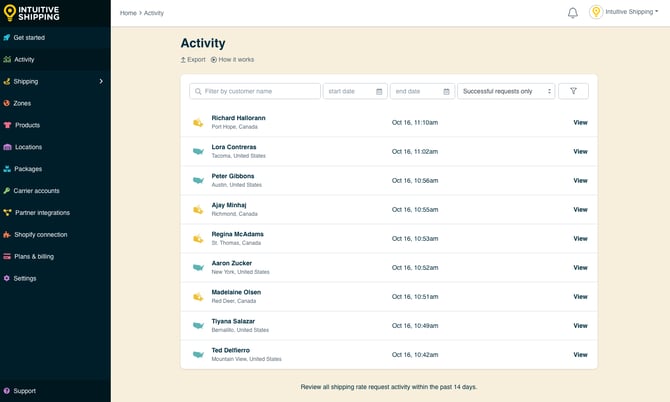The width and height of the screenshot is (670, 402).
Task: View Ted Delfierro's activity entry
Action: pyautogui.click(x=580, y=355)
